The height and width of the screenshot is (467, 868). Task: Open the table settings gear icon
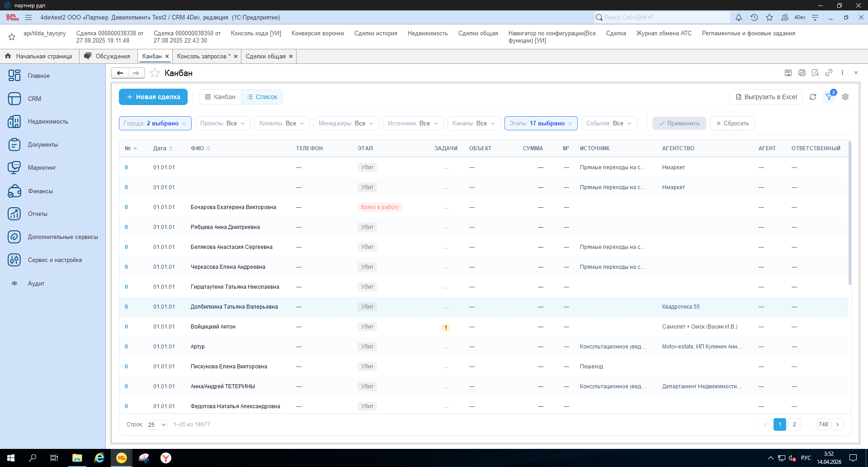845,97
